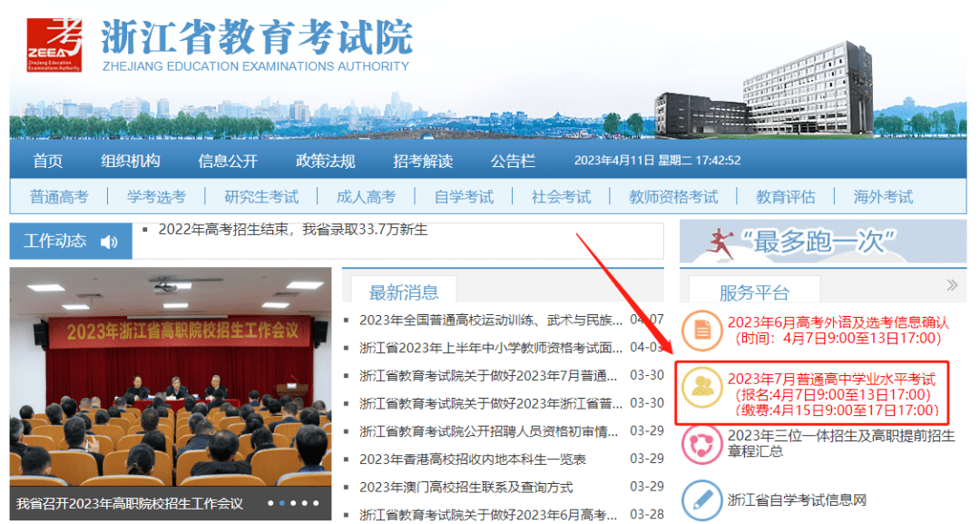Viewport: 980px width, 524px height.
Task: Click date text 2023年4月11日 星期二 17:42:52
Action: 658,161
